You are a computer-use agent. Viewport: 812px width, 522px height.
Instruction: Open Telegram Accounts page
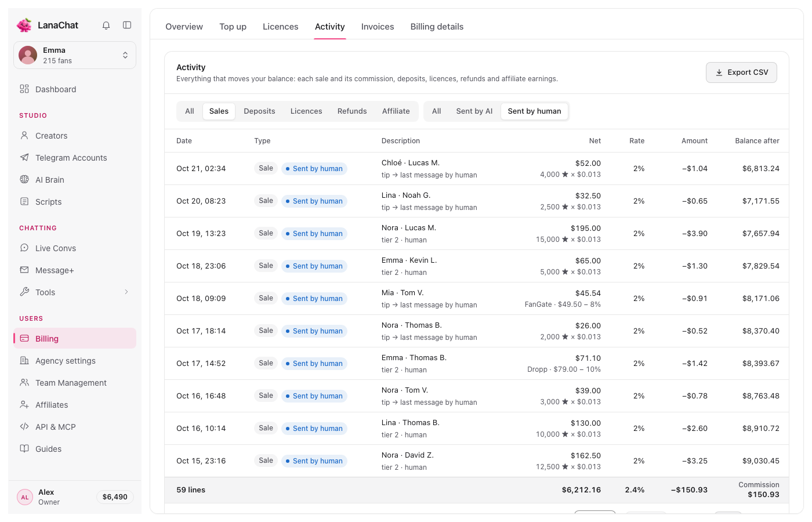point(75,157)
